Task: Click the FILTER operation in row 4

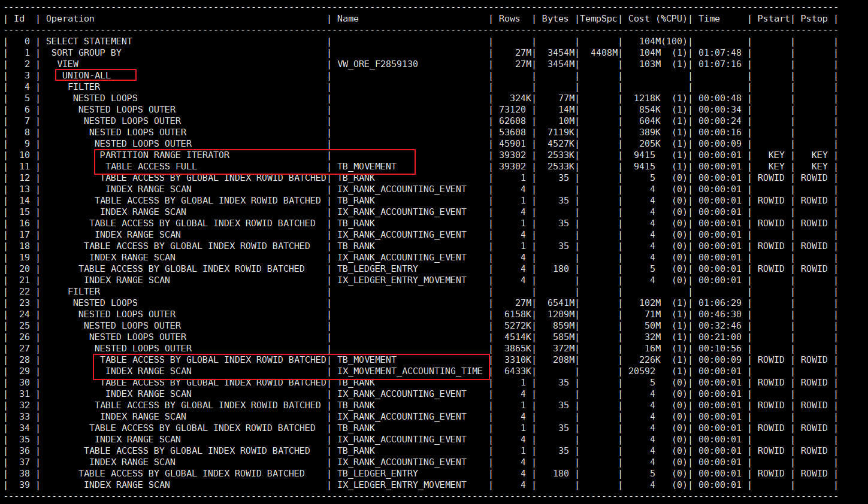Action: tap(84, 87)
